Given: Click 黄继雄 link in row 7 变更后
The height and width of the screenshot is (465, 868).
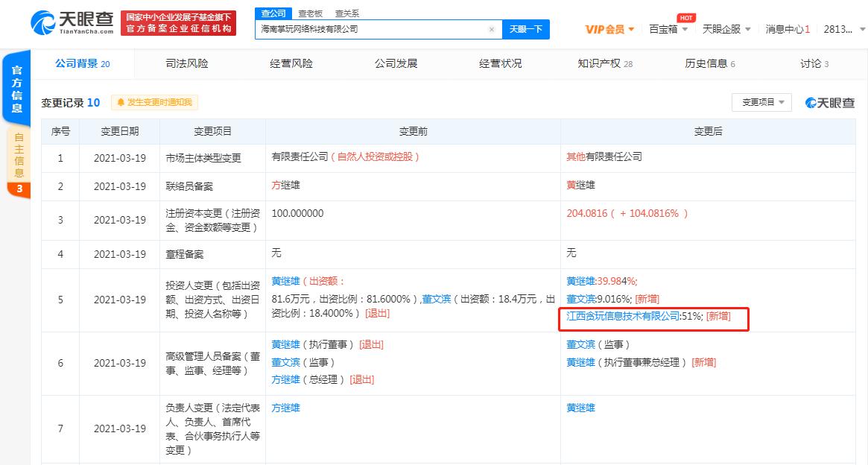Looking at the screenshot, I should [x=580, y=408].
